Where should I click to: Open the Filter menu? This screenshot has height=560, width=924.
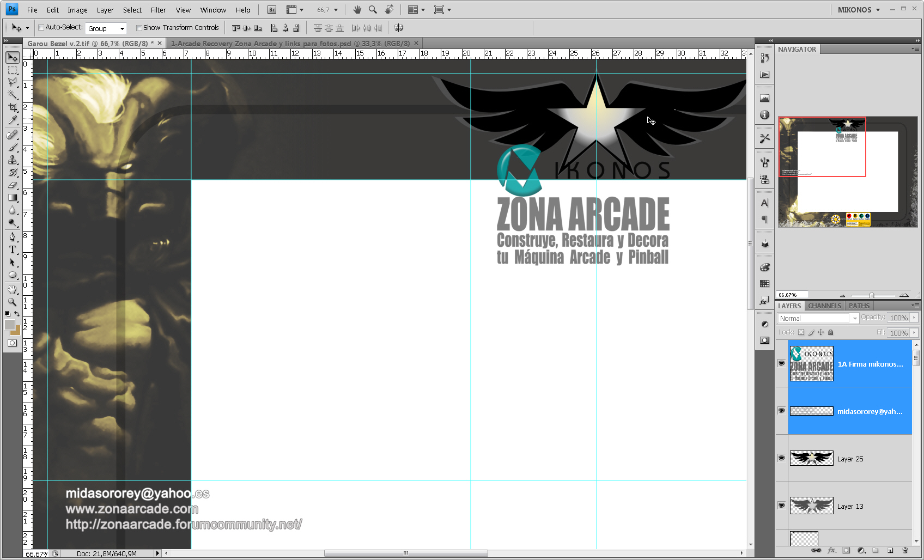point(158,10)
